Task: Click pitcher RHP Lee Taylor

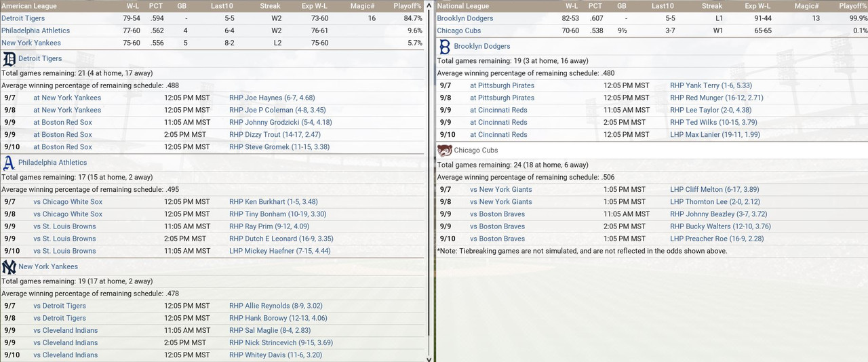Action: tap(711, 110)
